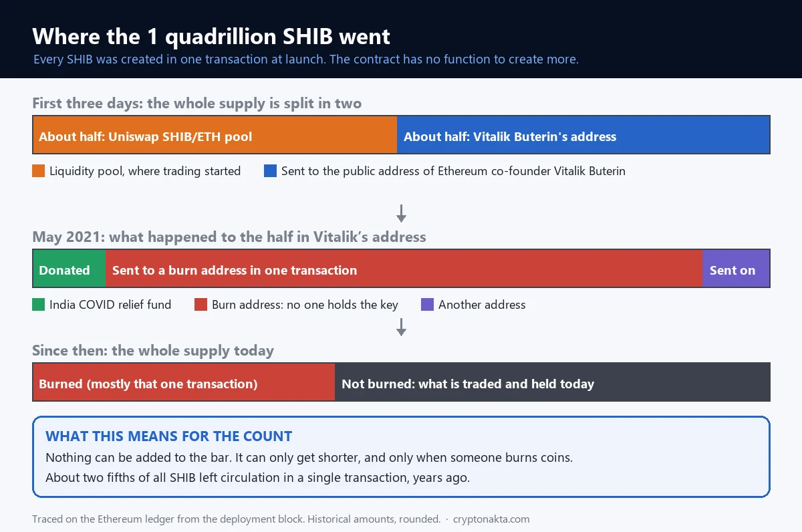Click the 'May 2021' section heading
The height and width of the screenshot is (532, 802).
[229, 237]
